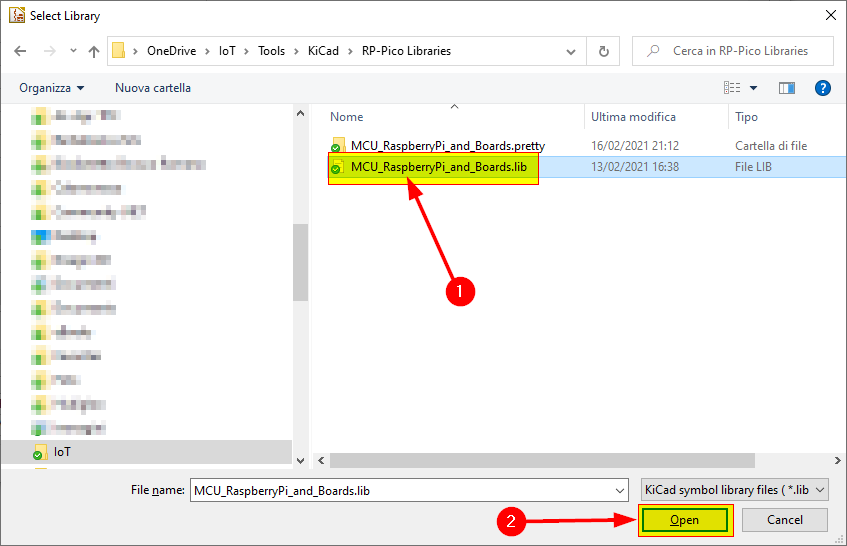
Task: Click the Cerca in RP-Pico Libraries search box
Action: click(740, 51)
